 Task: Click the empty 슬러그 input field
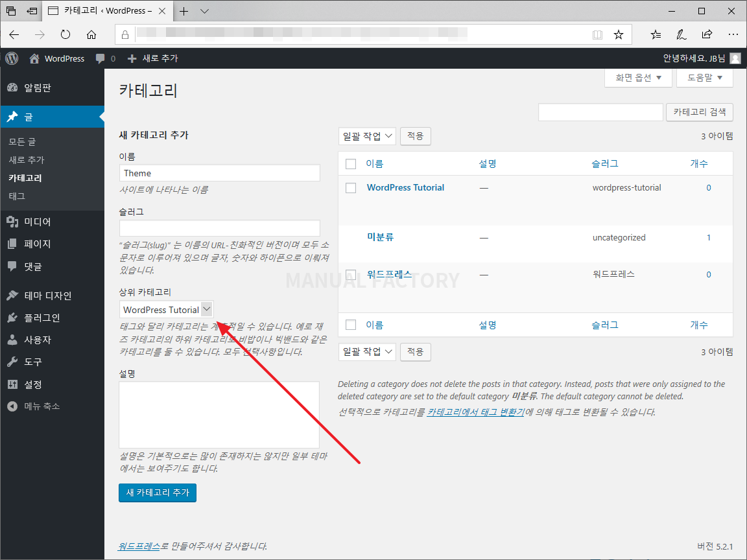220,228
